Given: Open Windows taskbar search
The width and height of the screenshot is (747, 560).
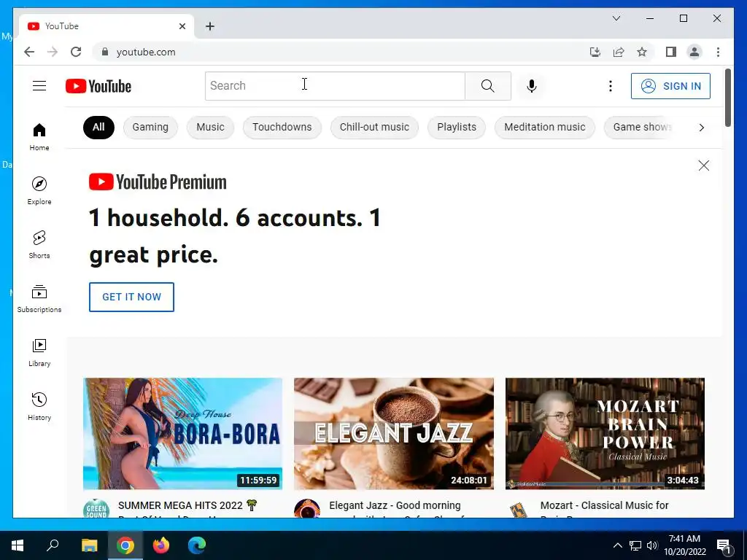Looking at the screenshot, I should tap(53, 545).
